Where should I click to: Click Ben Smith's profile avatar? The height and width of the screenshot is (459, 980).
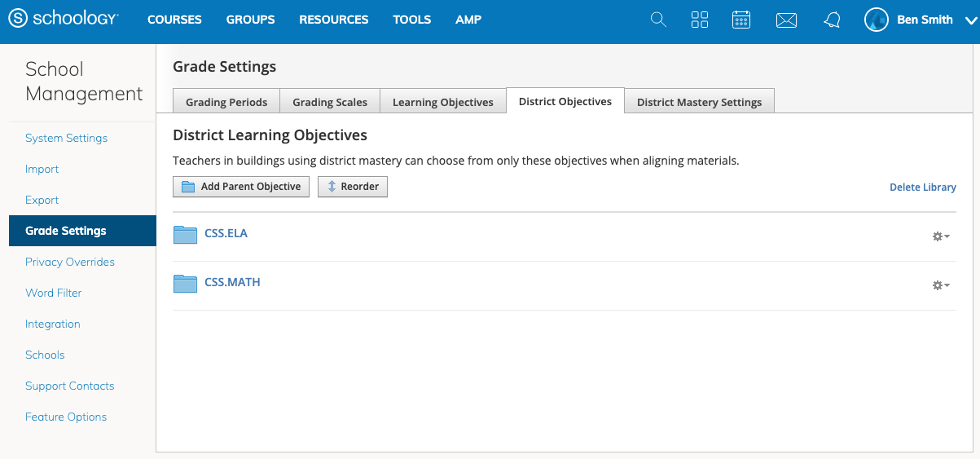tap(877, 20)
